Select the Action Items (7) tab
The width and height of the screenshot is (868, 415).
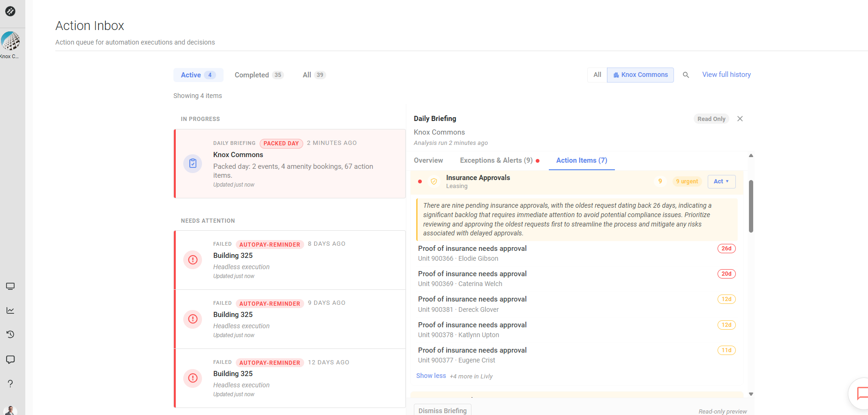pyautogui.click(x=582, y=160)
